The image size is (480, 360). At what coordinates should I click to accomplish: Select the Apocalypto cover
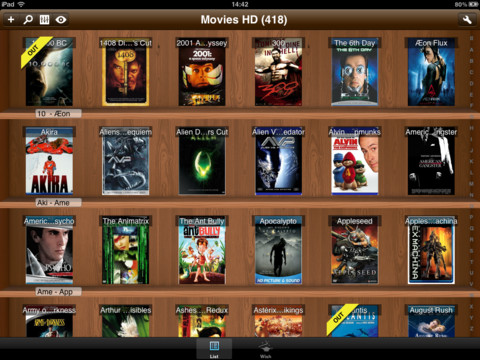(x=278, y=250)
